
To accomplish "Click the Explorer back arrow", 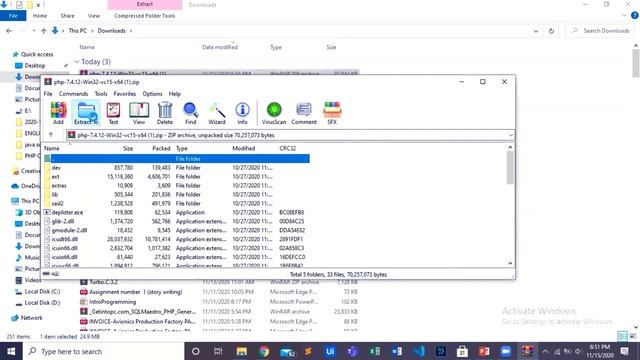I will point(9,31).
